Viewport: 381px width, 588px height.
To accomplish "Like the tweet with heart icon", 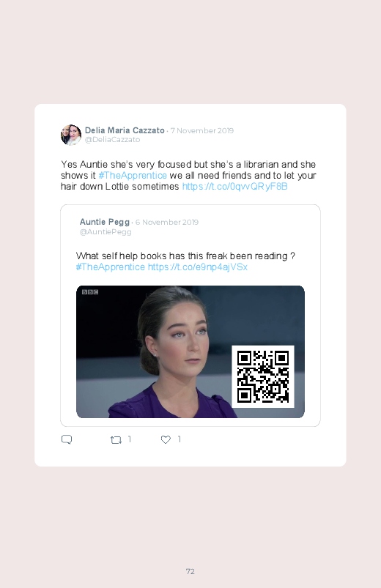I will 166,439.
